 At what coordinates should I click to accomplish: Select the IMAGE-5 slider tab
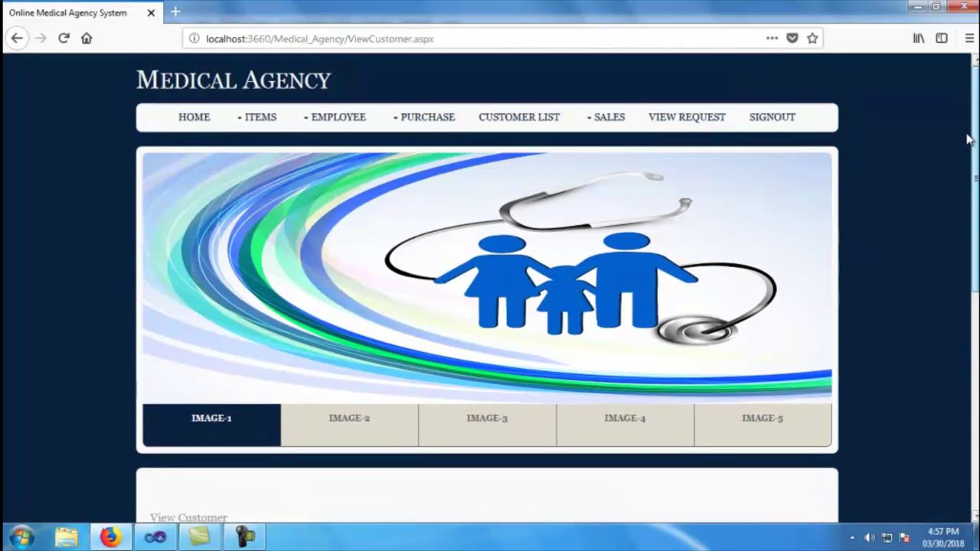[763, 425]
